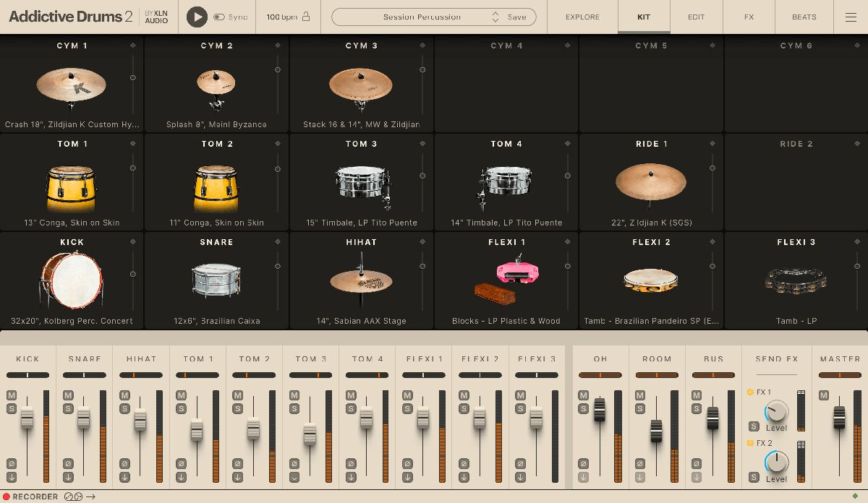Toggle the Sync switch

[x=219, y=17]
